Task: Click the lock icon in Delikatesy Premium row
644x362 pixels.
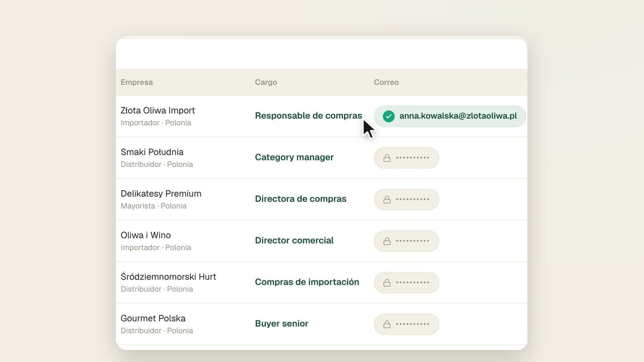Action: tap(387, 200)
